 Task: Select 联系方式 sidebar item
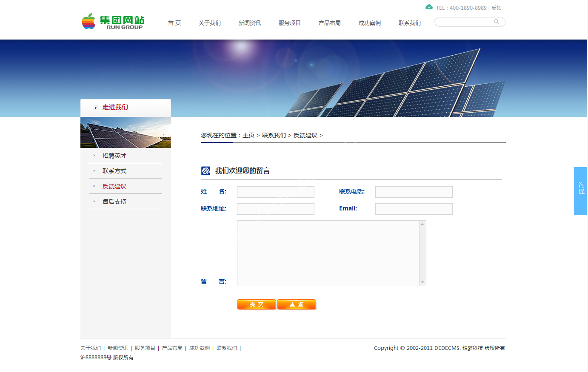[x=114, y=171]
